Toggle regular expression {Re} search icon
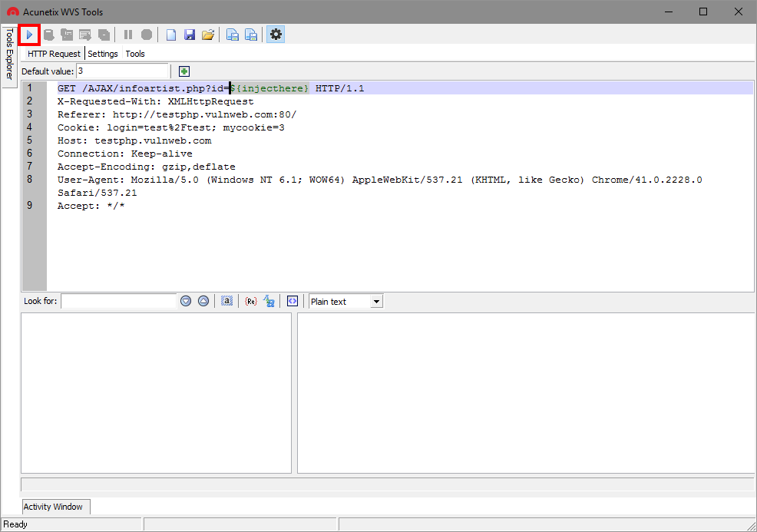Image resolution: width=757 pixels, height=532 pixels. tap(250, 301)
